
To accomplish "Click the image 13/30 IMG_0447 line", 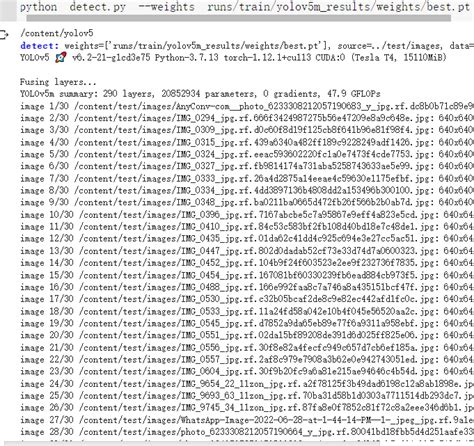I will pos(247,251).
